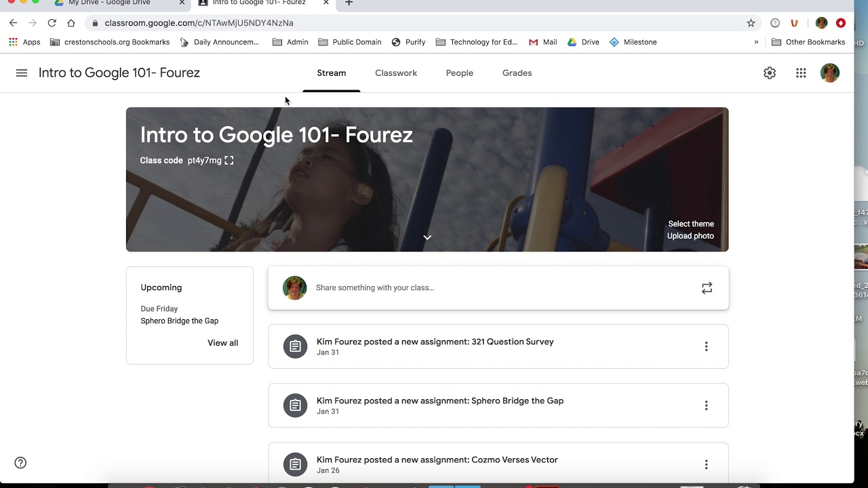Open the help question mark icon at the bottom left of the page

(20, 463)
